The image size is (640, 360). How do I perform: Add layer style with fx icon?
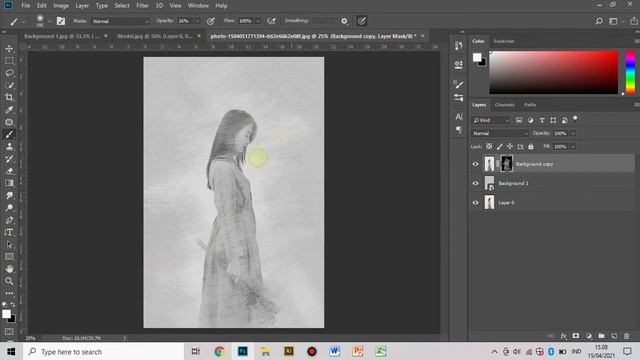coord(563,336)
